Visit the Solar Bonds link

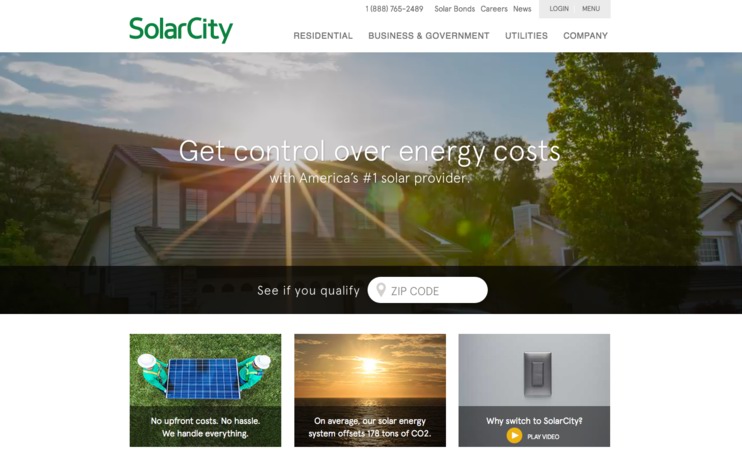(x=454, y=9)
